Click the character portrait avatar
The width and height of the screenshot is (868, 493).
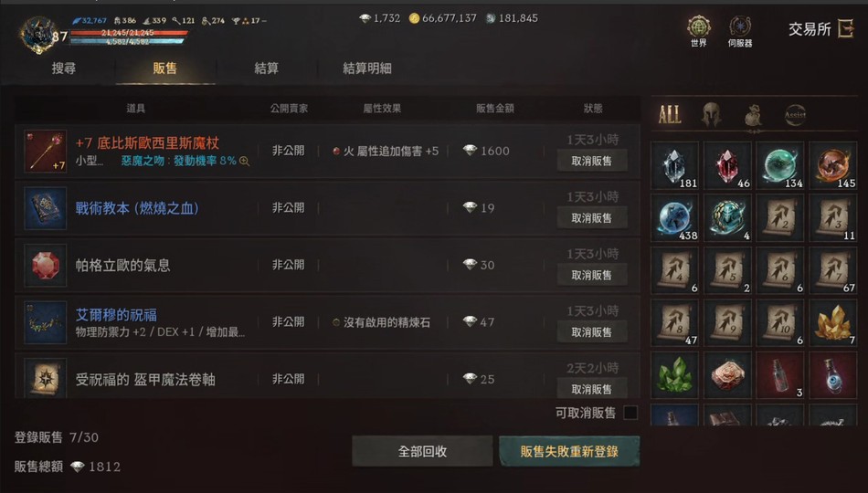pyautogui.click(x=38, y=35)
